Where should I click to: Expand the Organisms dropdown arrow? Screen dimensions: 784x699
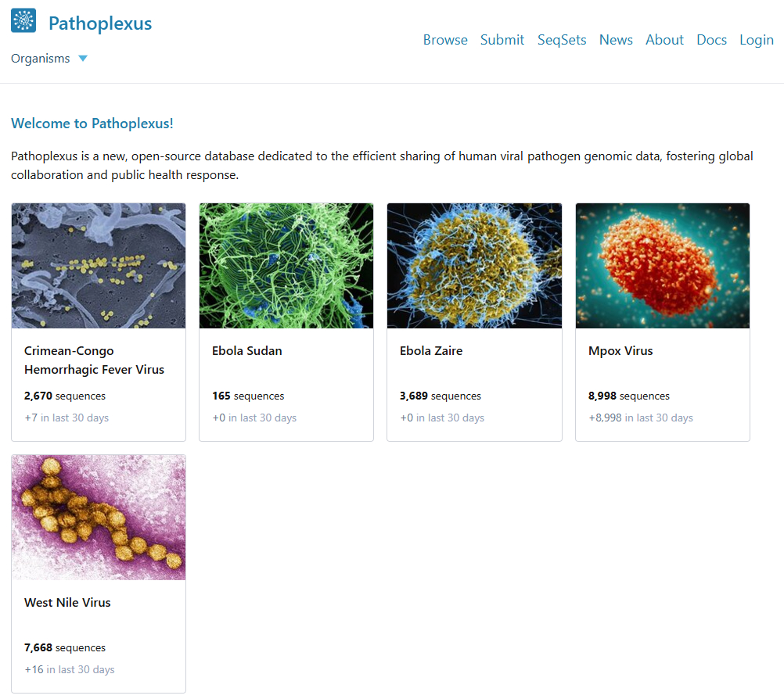coord(83,59)
